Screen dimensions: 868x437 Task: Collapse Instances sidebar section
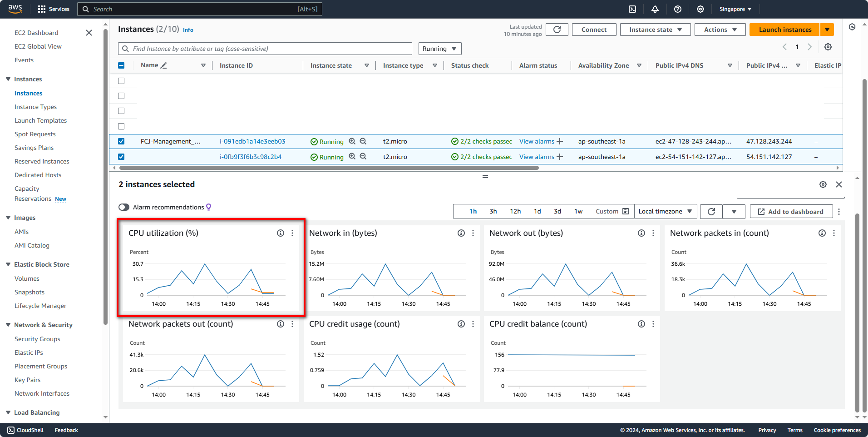(8, 79)
